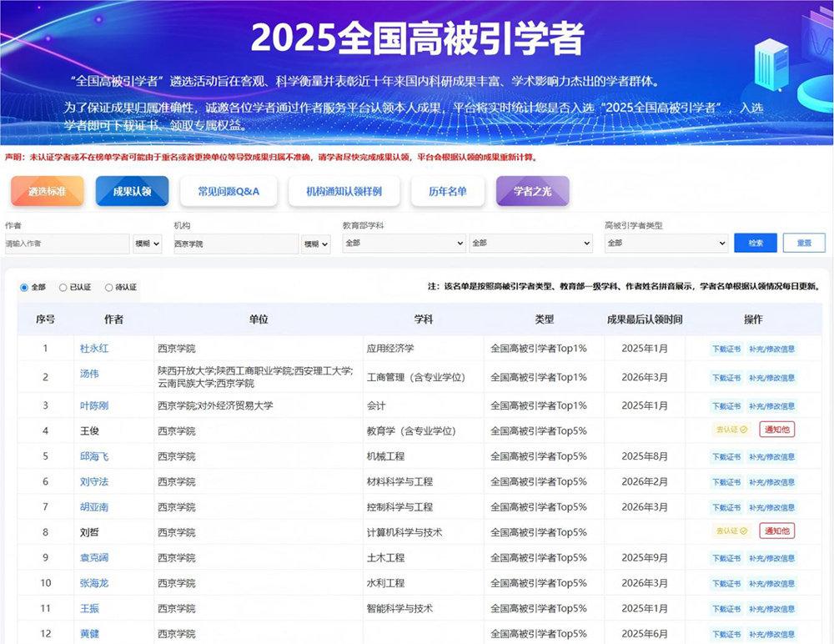834x644 pixels.
Task: Click the 去认证 checkmark button for 王俊
Action: tap(731, 430)
